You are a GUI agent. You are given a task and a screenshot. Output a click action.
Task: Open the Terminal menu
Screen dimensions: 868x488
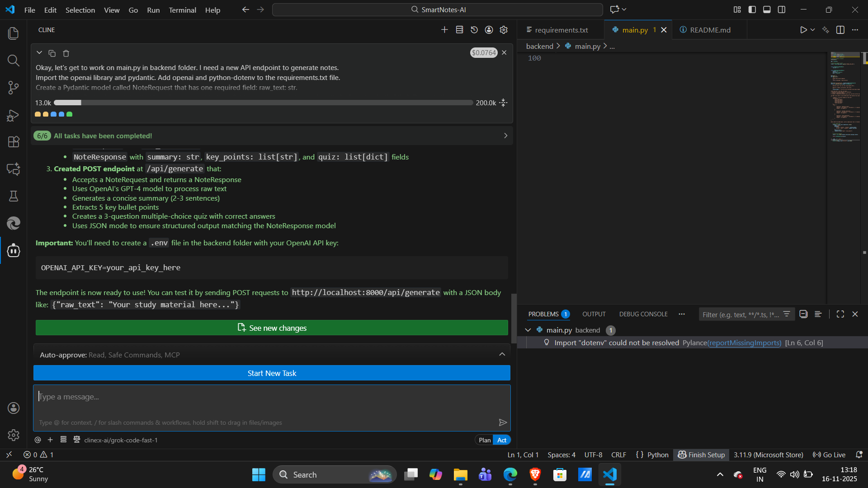click(x=182, y=10)
